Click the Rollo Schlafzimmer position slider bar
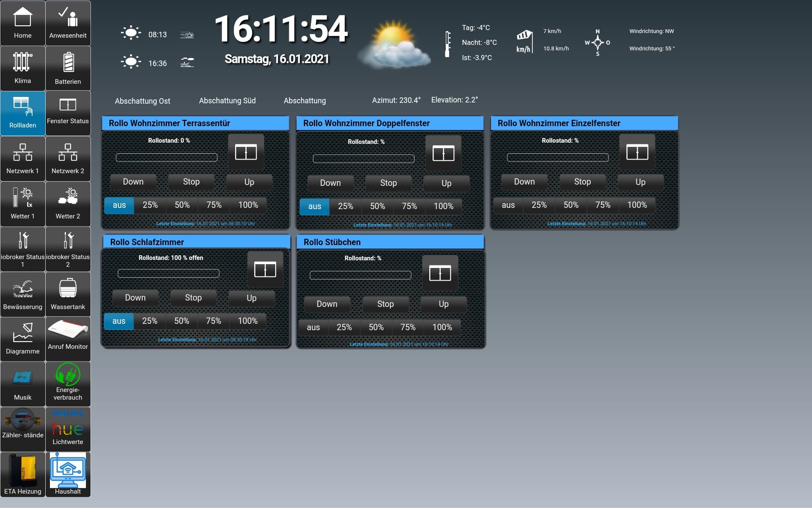812x508 pixels. (168, 273)
